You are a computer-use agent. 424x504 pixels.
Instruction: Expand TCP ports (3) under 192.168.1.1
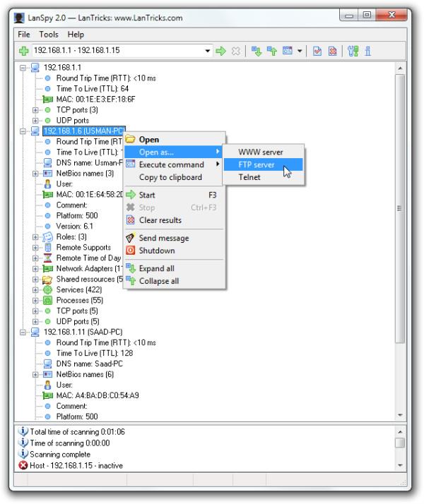point(36,110)
